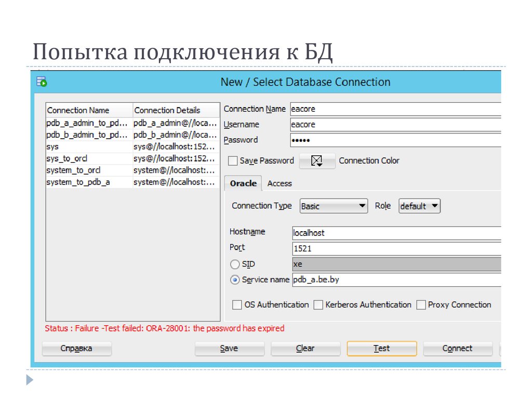Click the pdb_a_admin@//loca... details cell
532x399 pixels.
(x=176, y=123)
